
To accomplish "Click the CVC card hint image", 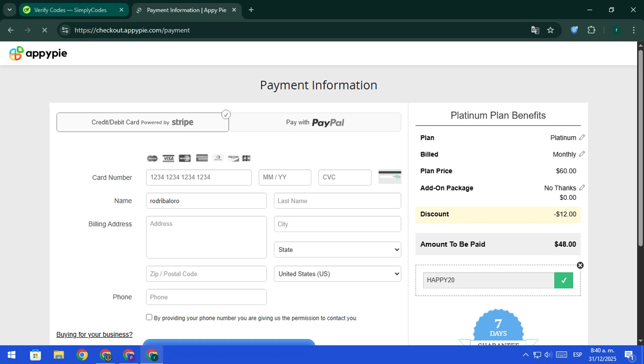I will point(390,177).
